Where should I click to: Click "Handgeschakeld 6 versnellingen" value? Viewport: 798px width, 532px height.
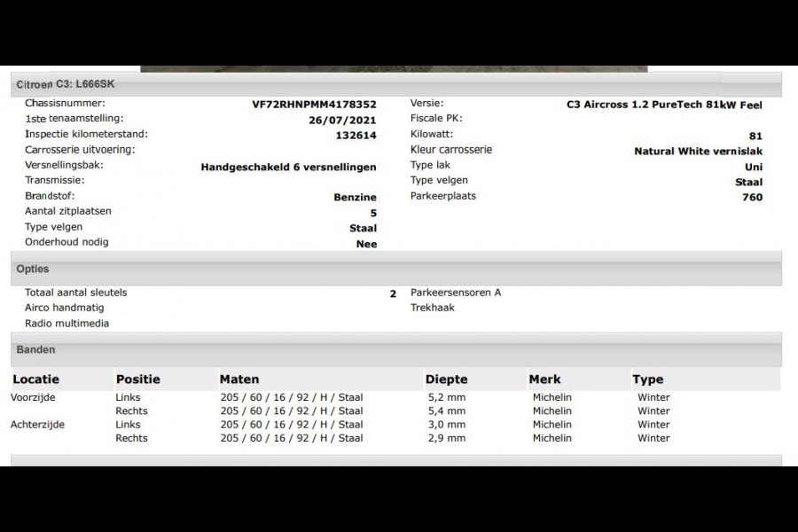[x=288, y=167]
